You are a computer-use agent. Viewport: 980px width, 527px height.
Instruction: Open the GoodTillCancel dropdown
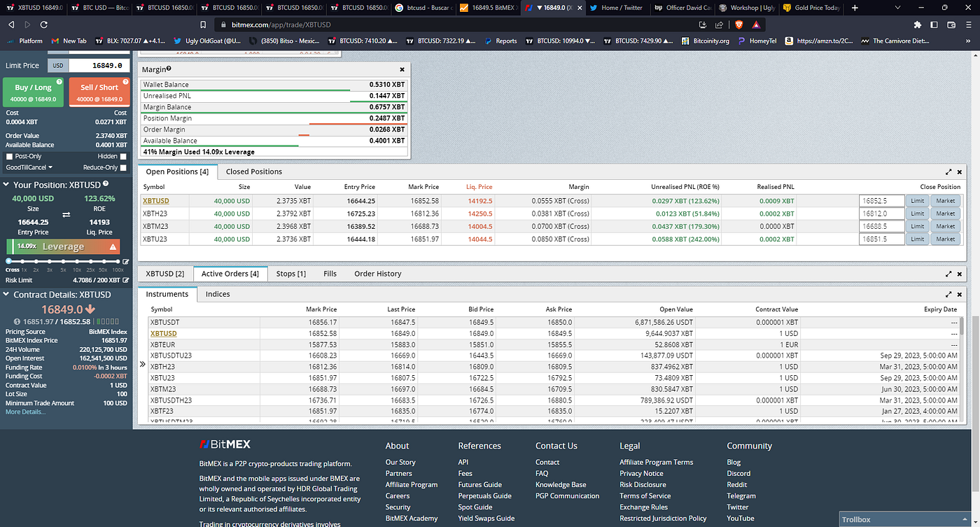pos(29,168)
